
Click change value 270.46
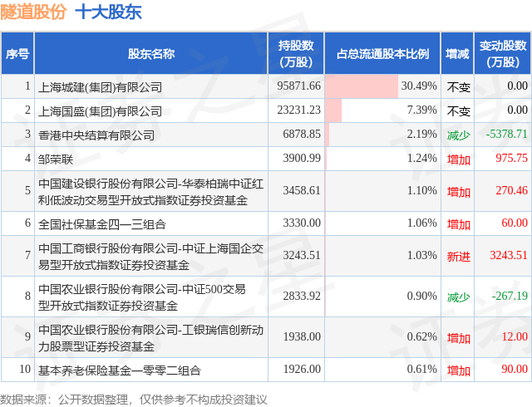512,190
